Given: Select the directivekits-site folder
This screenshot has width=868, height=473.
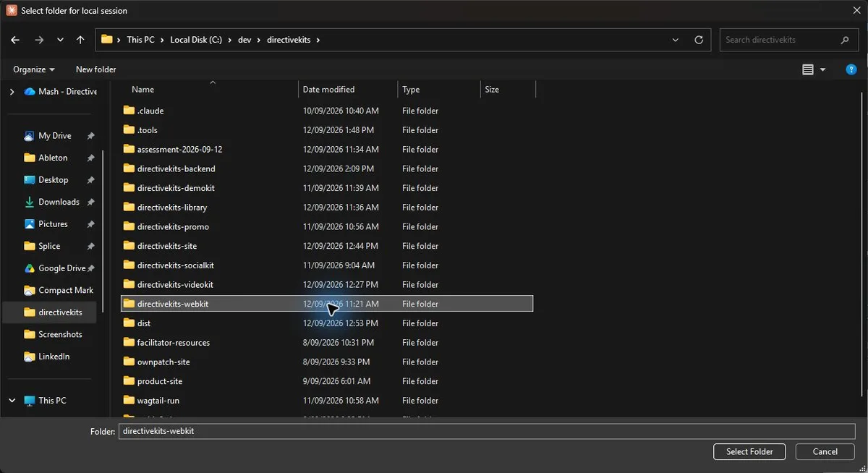Looking at the screenshot, I should point(166,246).
